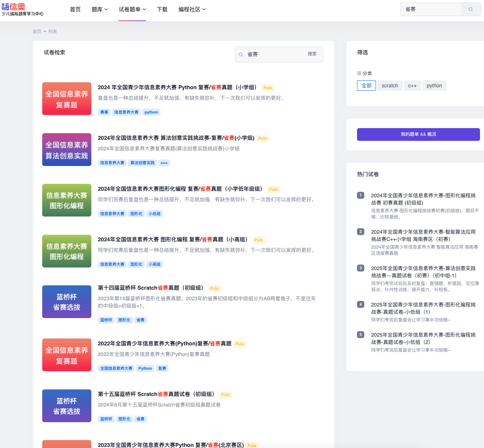Select the python category filter
This screenshot has height=448, width=484.
434,86
